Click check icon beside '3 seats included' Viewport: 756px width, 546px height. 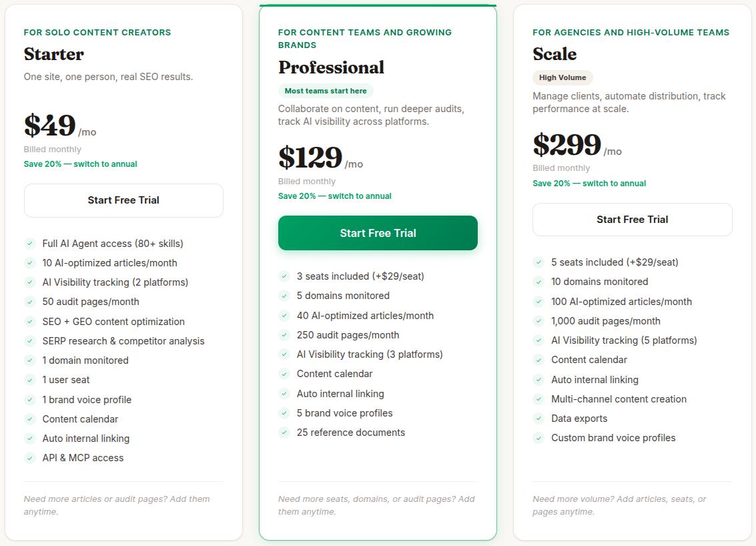[x=284, y=276]
